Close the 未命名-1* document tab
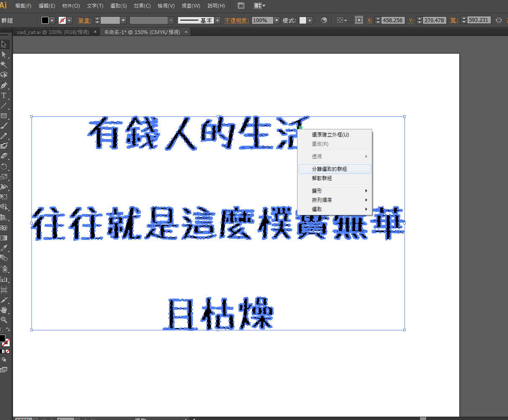Viewport: 508px width, 420px height. pyautogui.click(x=186, y=32)
